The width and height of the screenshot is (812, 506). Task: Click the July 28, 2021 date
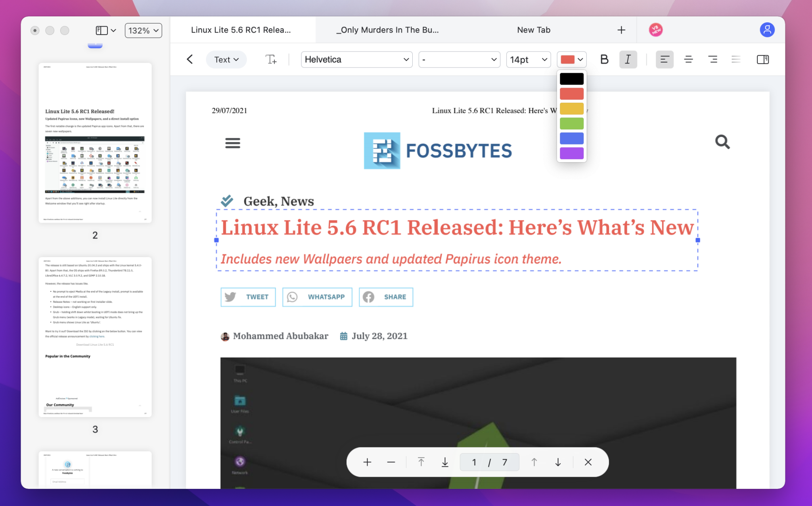[379, 336]
